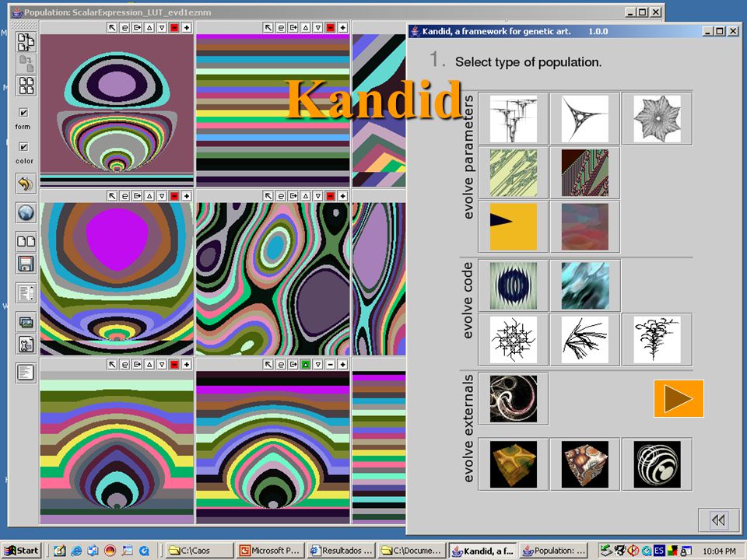This screenshot has height=560, width=747.
Task: Choose the striped blue ellipse population type
Action: [513, 285]
